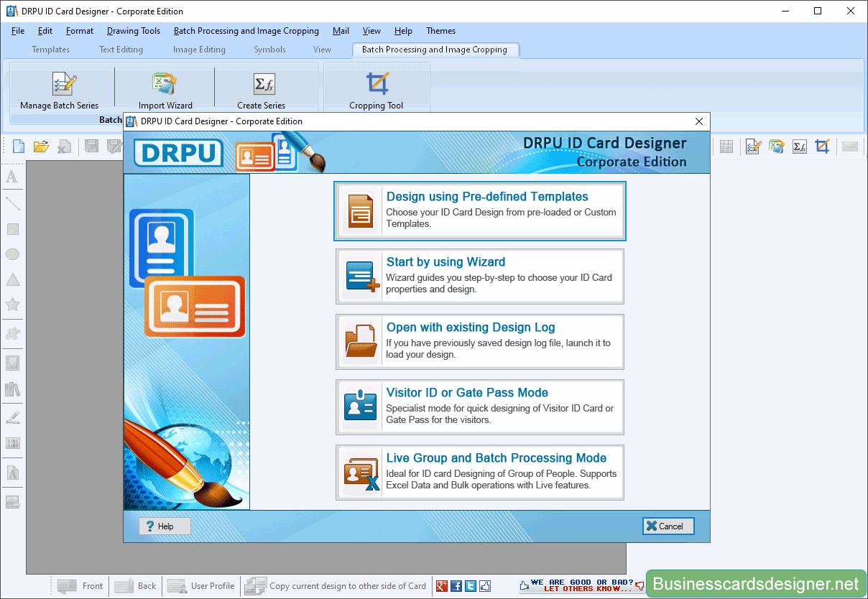Select the Star shape tool
Viewport: 868px width, 599px height.
tap(12, 305)
